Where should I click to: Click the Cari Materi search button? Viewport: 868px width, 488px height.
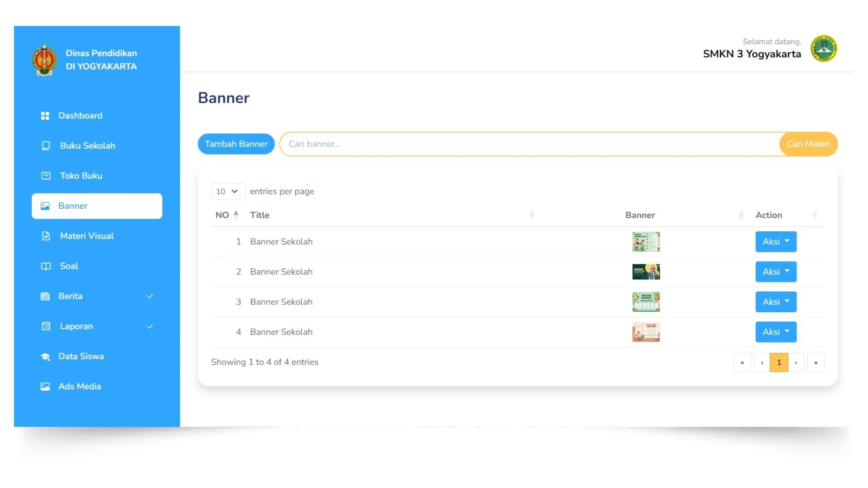click(808, 144)
